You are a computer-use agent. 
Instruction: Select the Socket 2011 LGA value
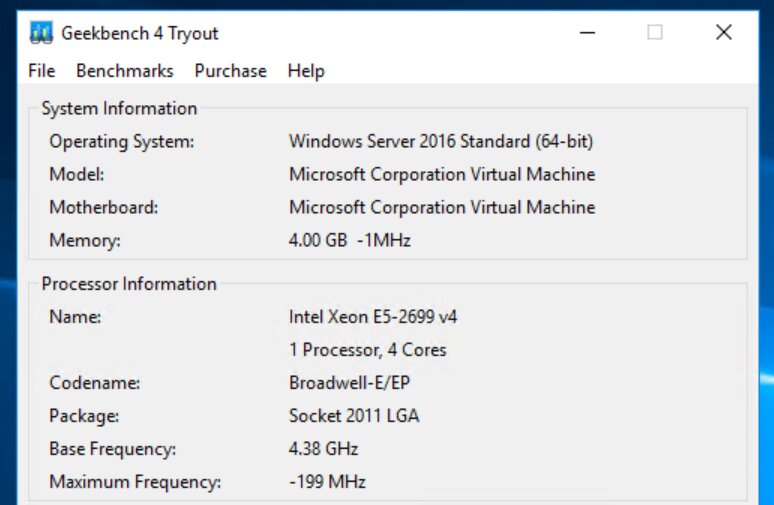point(354,416)
